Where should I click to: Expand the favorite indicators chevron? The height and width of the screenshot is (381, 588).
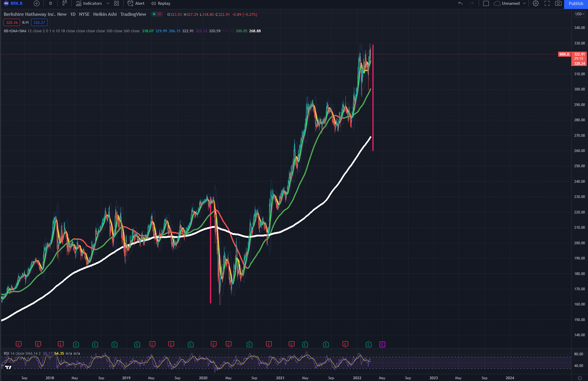click(x=108, y=4)
